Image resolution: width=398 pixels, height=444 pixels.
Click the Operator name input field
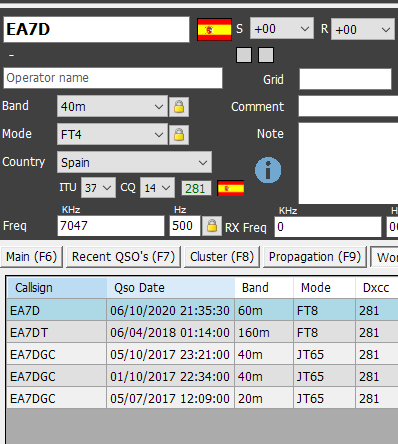(113, 78)
